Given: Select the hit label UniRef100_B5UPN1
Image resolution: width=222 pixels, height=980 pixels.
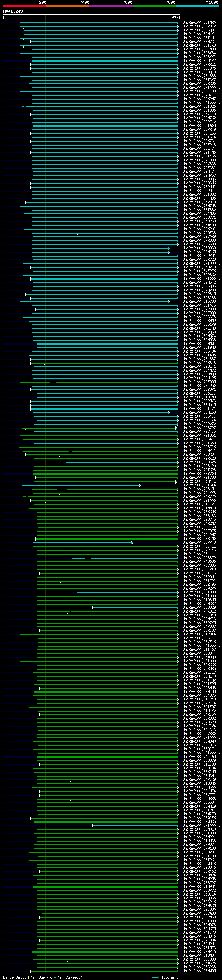Looking at the screenshot, I should 199,944.
